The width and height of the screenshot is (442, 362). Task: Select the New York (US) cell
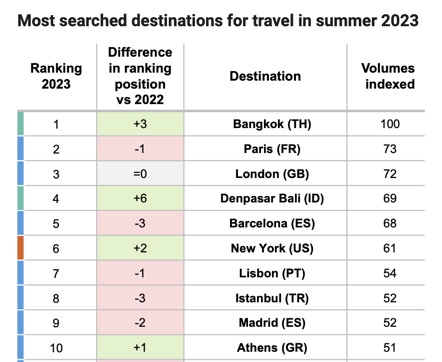click(265, 248)
